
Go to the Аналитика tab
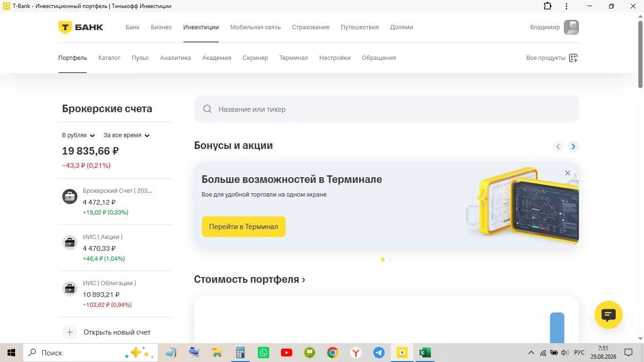(175, 58)
